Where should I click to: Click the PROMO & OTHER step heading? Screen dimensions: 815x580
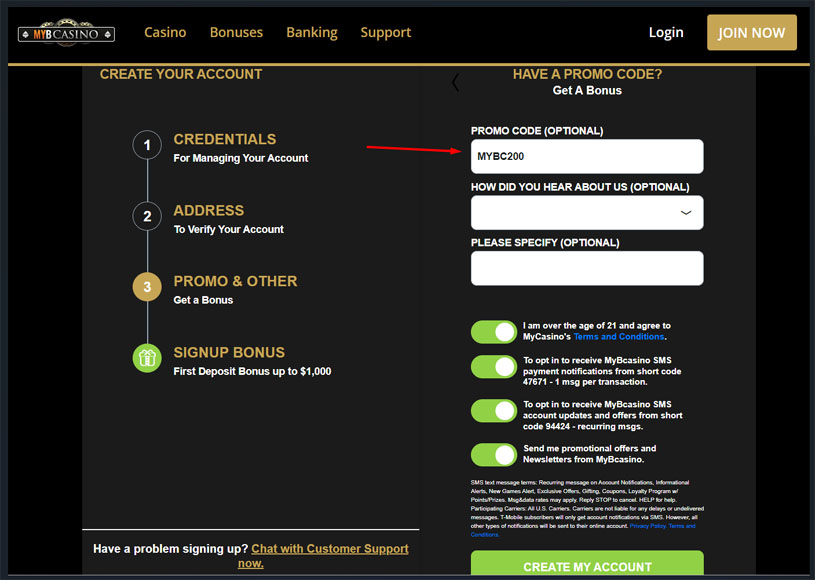[x=235, y=281]
